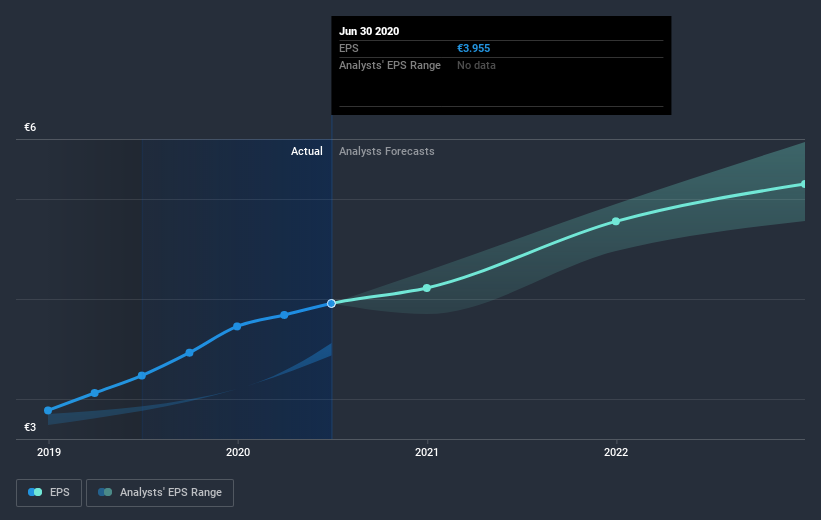This screenshot has width=821, height=520.
Task: Click the Analysts' EPS Range legend color icon
Action: click(105, 492)
